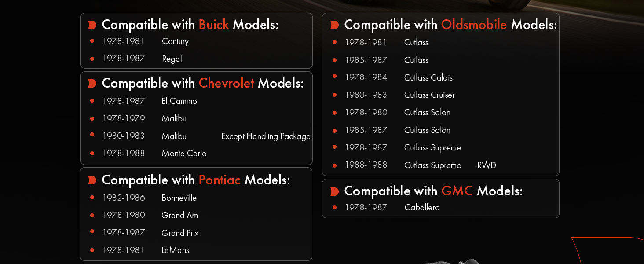
Task: Click the El Camino model entry
Action: tap(179, 101)
